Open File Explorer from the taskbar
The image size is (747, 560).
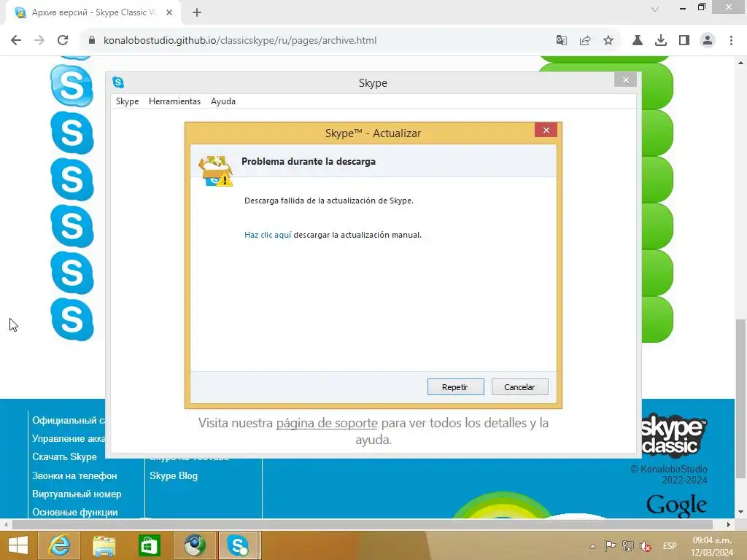(x=104, y=545)
